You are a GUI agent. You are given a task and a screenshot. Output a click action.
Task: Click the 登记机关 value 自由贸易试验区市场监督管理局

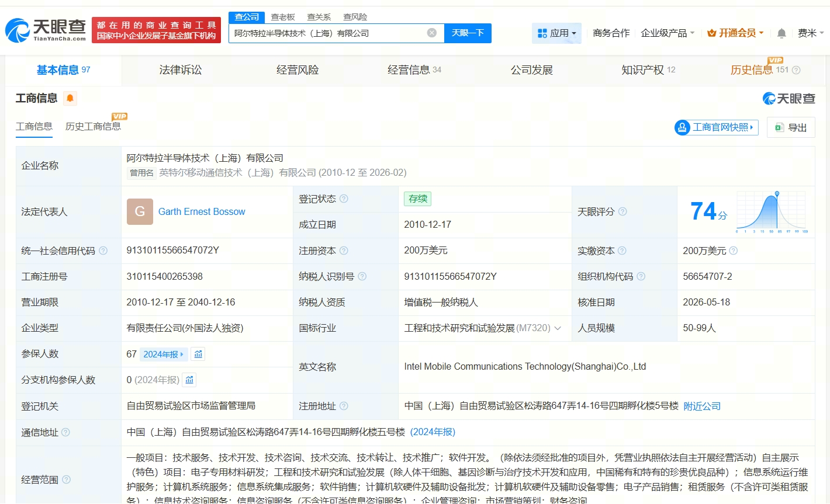click(x=191, y=406)
